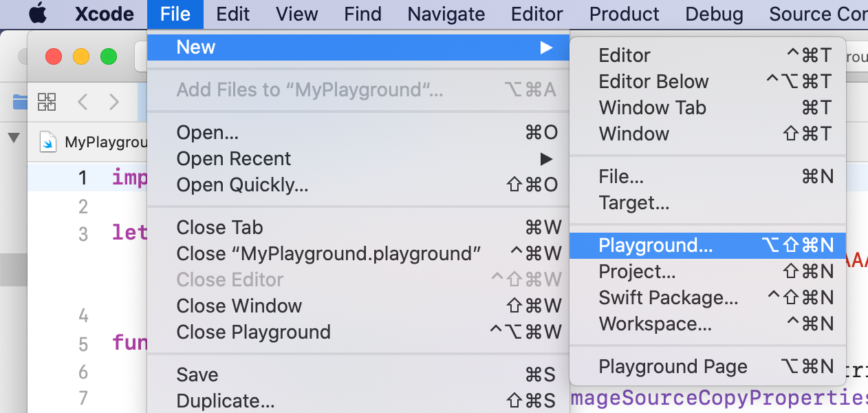868x413 pixels.
Task: Go back with left chevron
Action: (83, 102)
